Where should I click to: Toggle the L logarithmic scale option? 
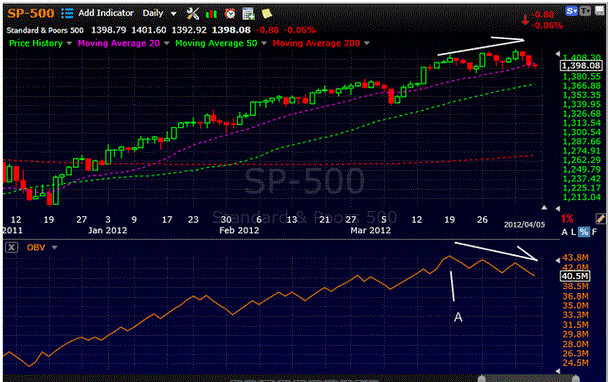point(573,232)
